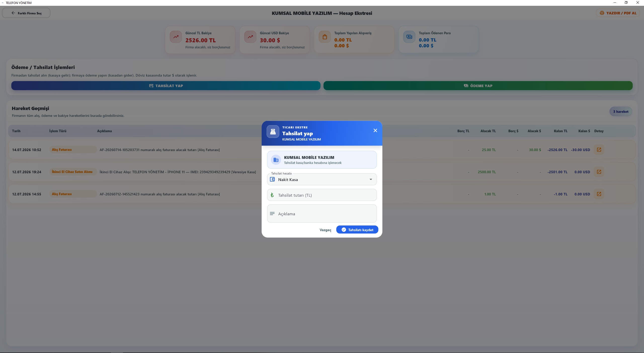Click the back arrow icon on Farklı Firma Seç
The image size is (644, 353).
(x=13, y=13)
